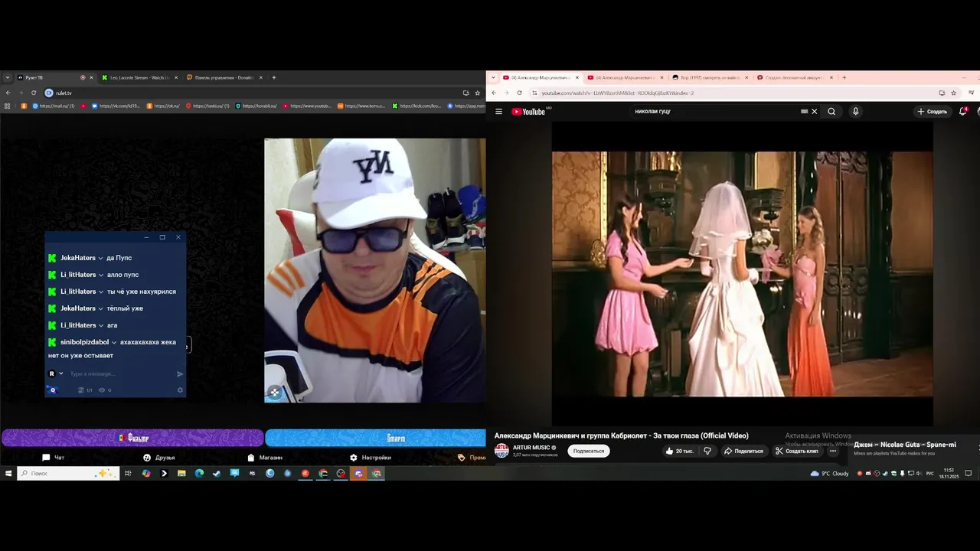Image resolution: width=980 pixels, height=551 pixels.
Task: Switch to the Leo_Lacoste Stream tab
Action: (x=140, y=77)
